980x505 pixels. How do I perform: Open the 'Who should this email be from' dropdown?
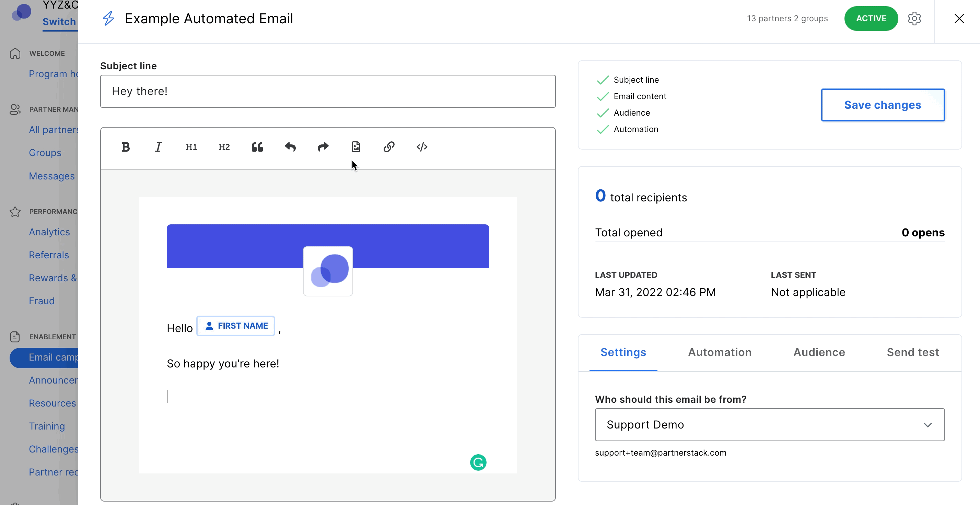pyautogui.click(x=770, y=425)
